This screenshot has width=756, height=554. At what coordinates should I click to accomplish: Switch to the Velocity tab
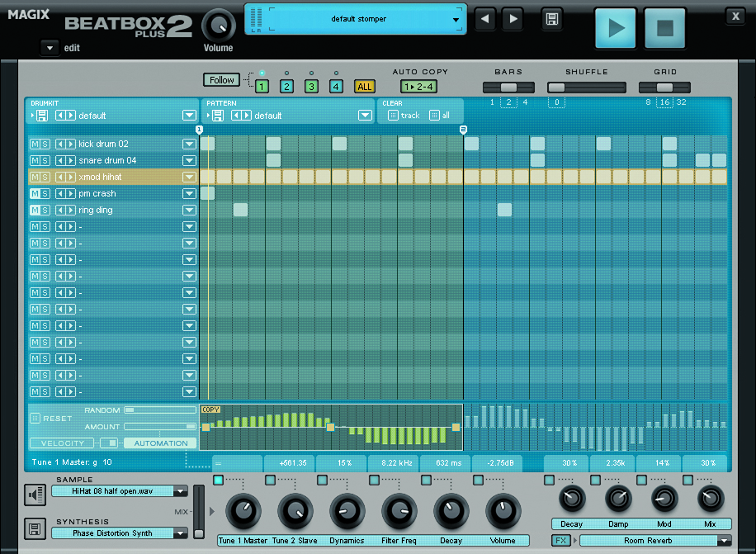[x=63, y=443]
